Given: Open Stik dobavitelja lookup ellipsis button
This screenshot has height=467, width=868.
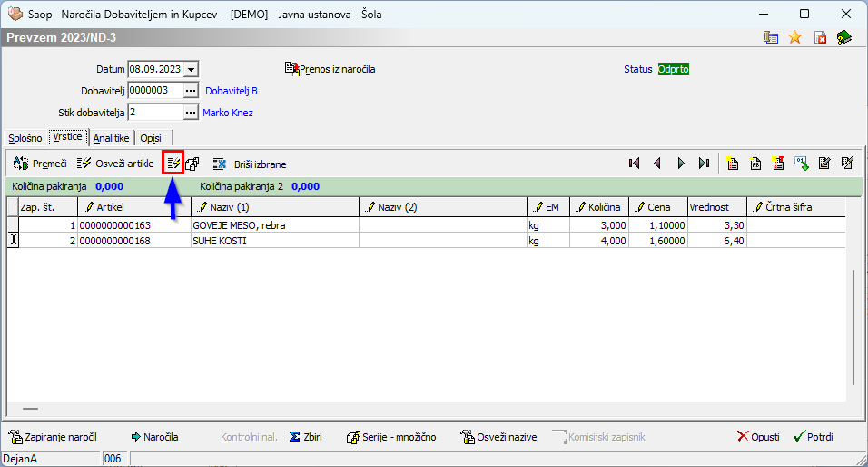Looking at the screenshot, I should (191, 113).
